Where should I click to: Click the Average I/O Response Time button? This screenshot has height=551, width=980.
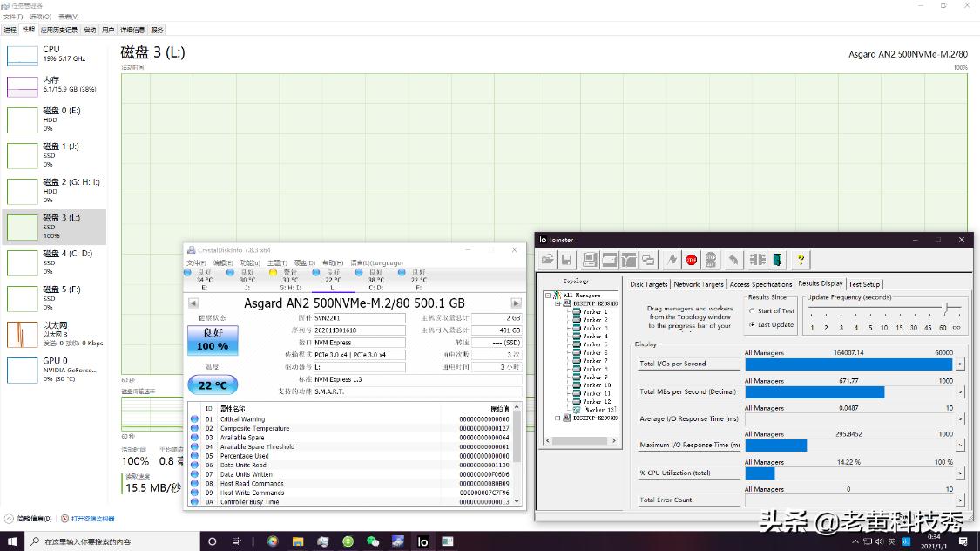point(688,418)
